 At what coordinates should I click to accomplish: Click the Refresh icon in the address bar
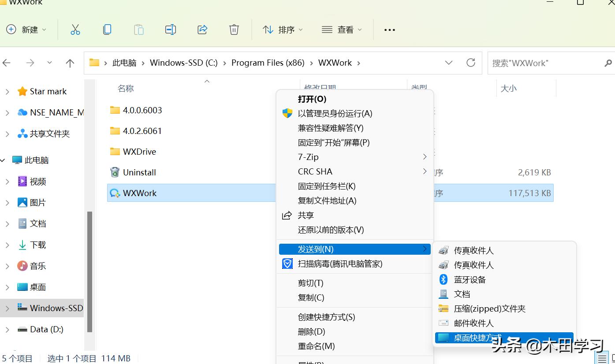[x=471, y=63]
